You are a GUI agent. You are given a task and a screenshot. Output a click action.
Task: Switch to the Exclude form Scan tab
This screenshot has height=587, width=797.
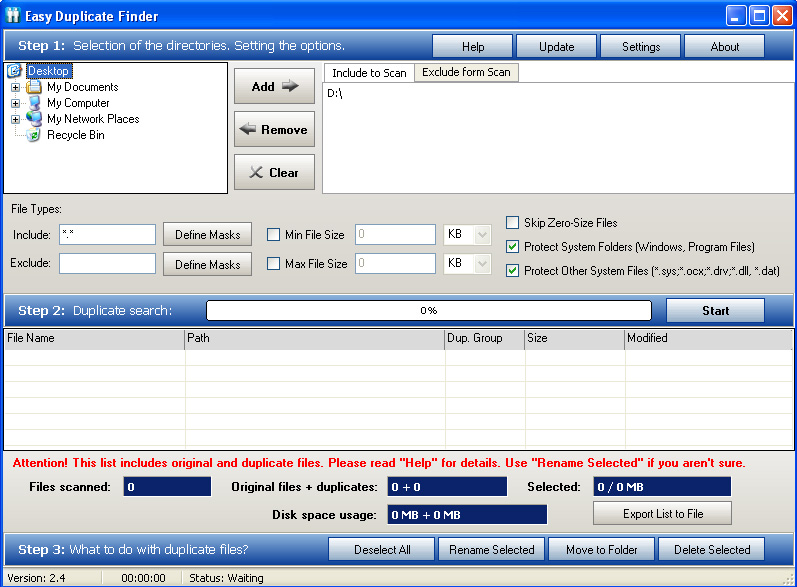coord(466,72)
